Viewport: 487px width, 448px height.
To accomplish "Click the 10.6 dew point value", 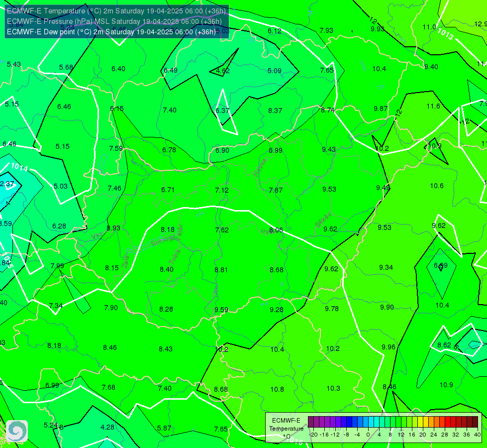I will (x=437, y=186).
